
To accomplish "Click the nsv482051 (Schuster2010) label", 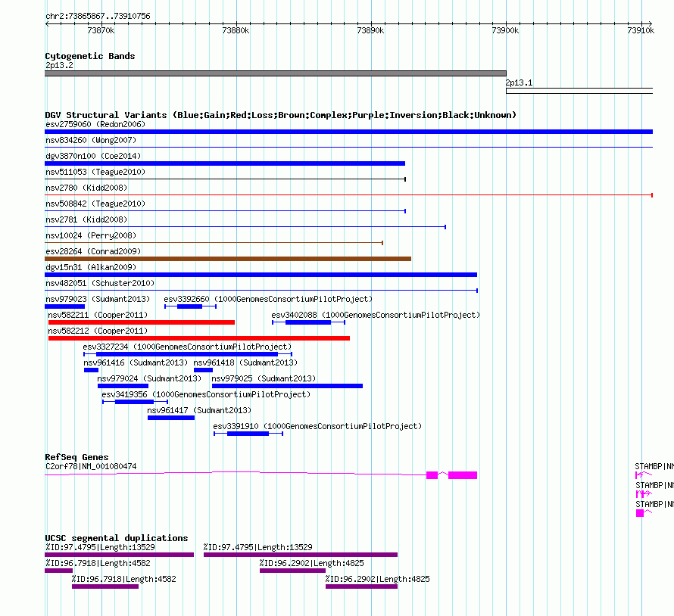I will [100, 283].
